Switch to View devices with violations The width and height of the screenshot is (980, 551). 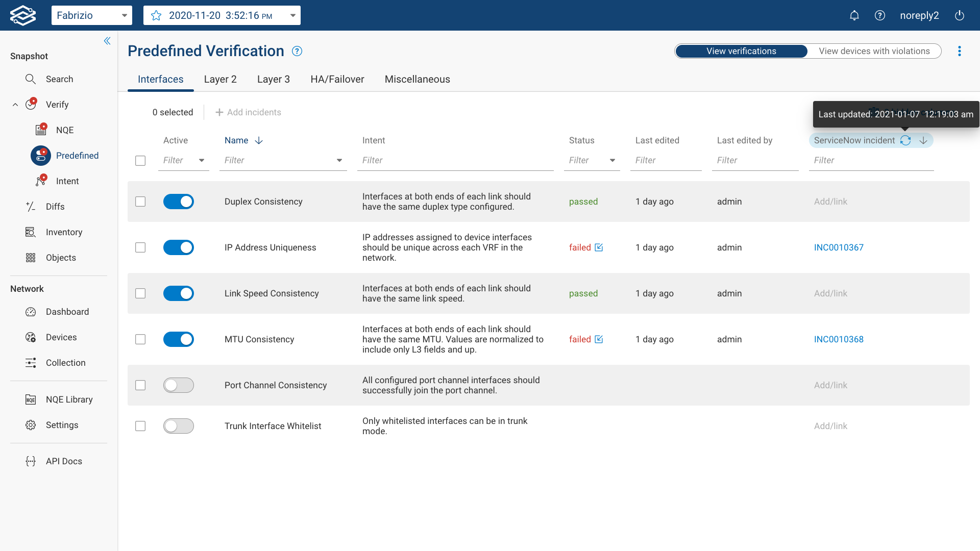click(874, 51)
